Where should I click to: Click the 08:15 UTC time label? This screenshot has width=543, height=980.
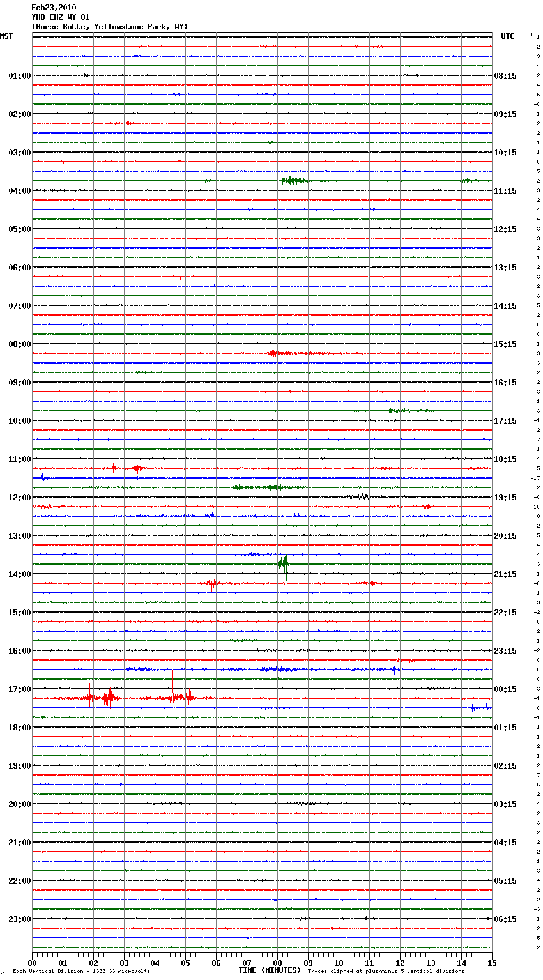505,76
